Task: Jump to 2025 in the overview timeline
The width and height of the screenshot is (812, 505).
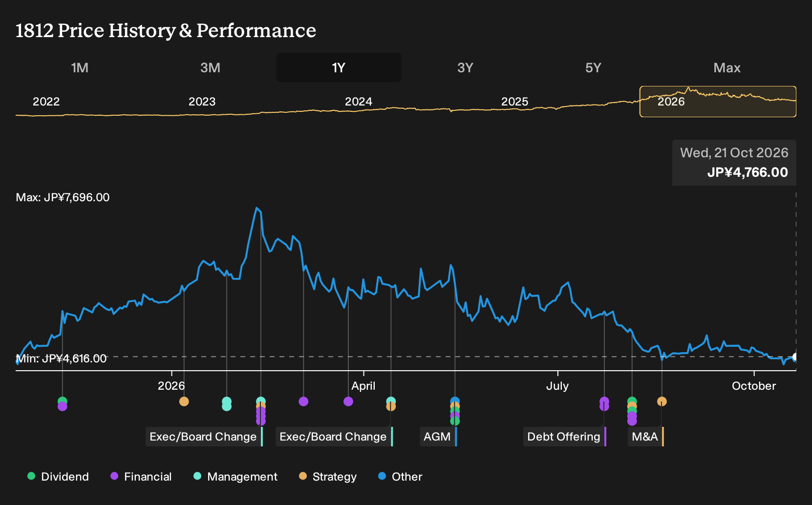Action: pyautogui.click(x=514, y=102)
